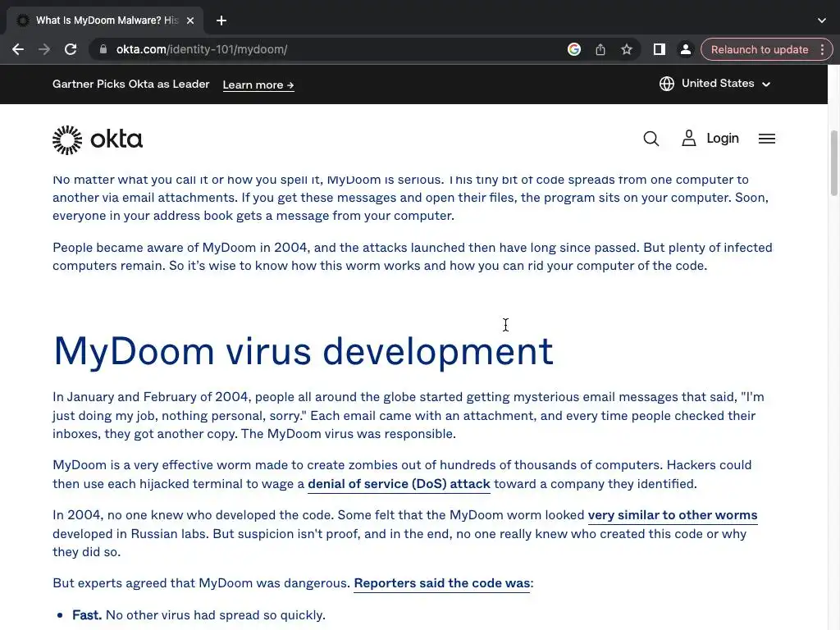Select the What Is MyDoom Malware tab
This screenshot has width=840, height=630.
click(105, 21)
